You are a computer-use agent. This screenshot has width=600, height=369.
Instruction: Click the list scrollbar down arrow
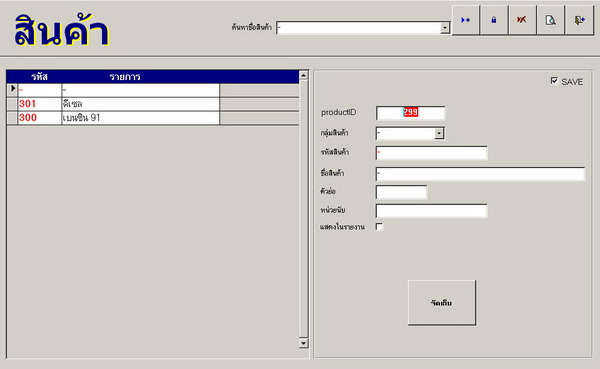[303, 343]
